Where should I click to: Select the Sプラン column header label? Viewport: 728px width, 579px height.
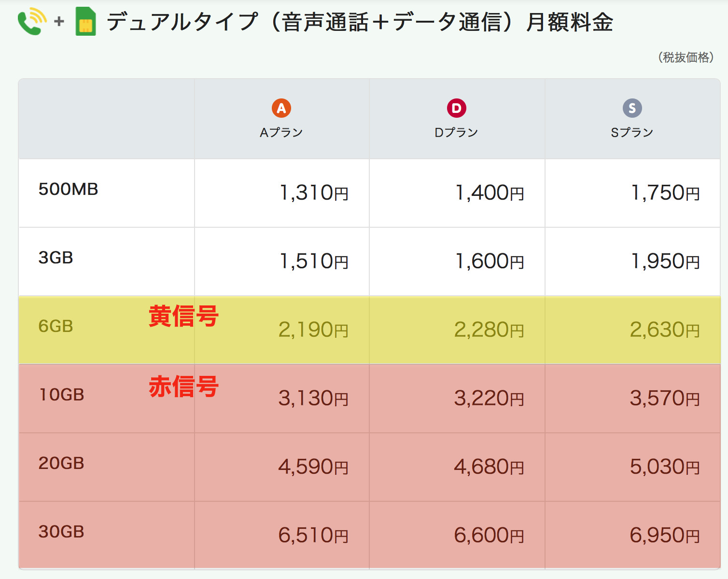[632, 133]
